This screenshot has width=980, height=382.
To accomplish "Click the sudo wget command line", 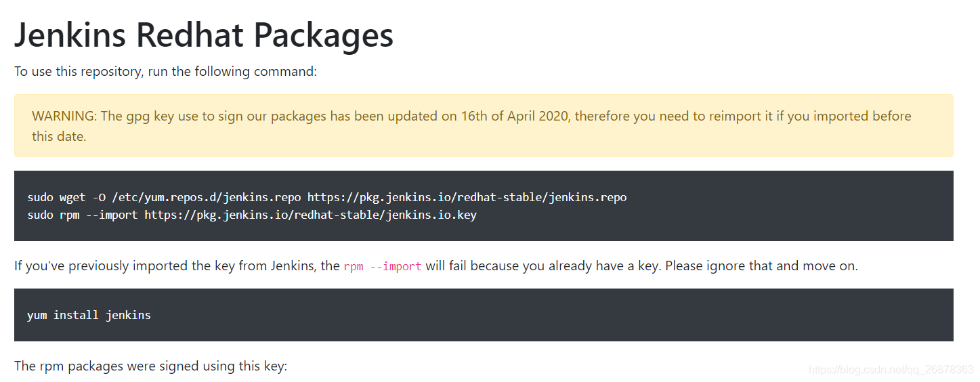I will coord(327,198).
